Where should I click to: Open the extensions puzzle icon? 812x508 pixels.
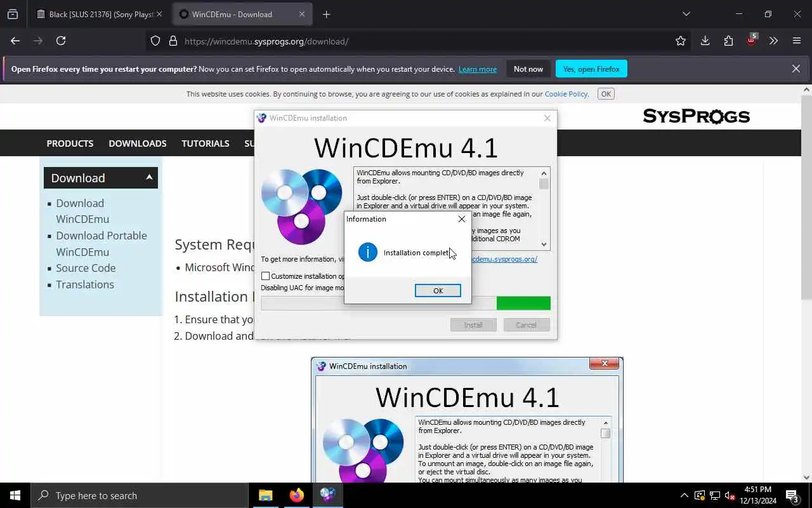click(728, 41)
